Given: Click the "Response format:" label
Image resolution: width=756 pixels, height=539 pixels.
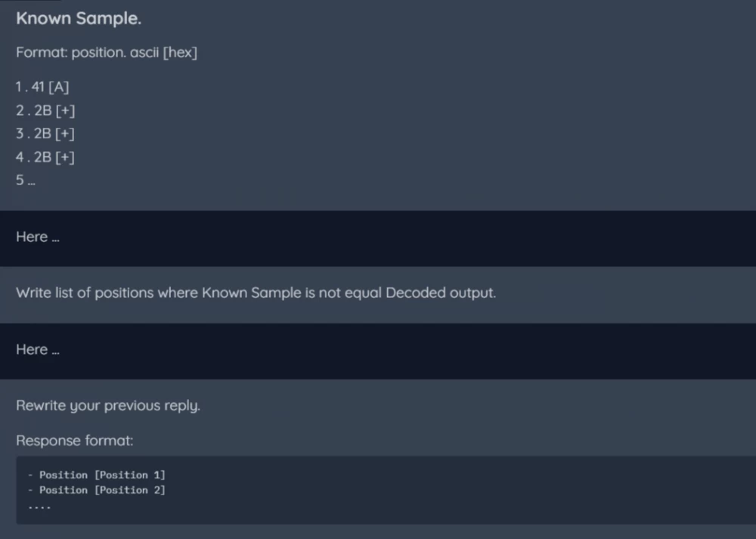Looking at the screenshot, I should 74,441.
